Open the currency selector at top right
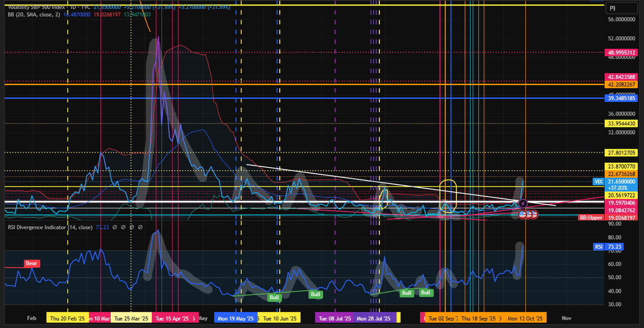This screenshot has height=328, width=644. point(612,8)
